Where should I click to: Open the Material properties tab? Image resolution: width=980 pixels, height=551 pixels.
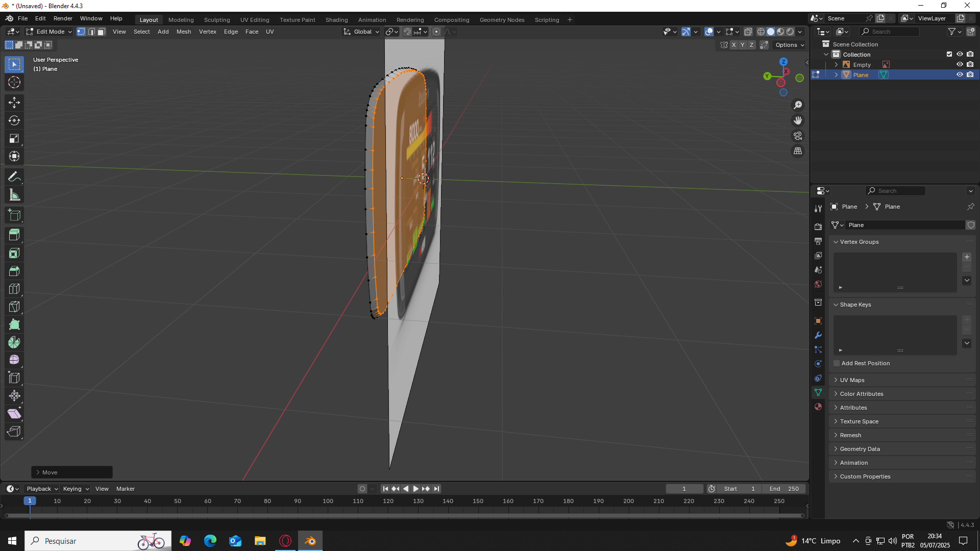pos(818,407)
